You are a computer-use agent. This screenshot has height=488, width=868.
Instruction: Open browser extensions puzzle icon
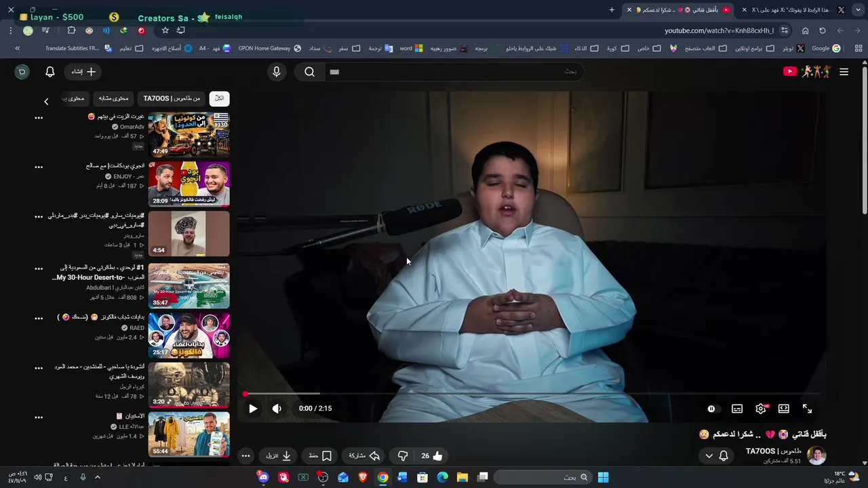pos(71,30)
